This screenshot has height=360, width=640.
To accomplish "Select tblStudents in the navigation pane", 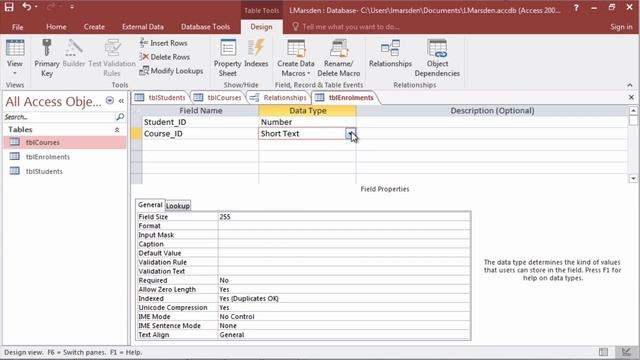I will coord(64,171).
